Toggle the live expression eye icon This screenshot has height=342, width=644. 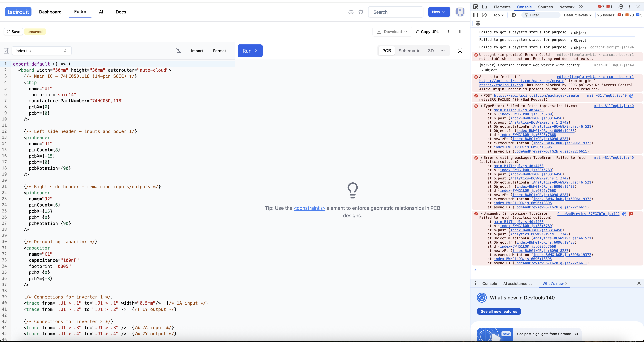point(513,15)
